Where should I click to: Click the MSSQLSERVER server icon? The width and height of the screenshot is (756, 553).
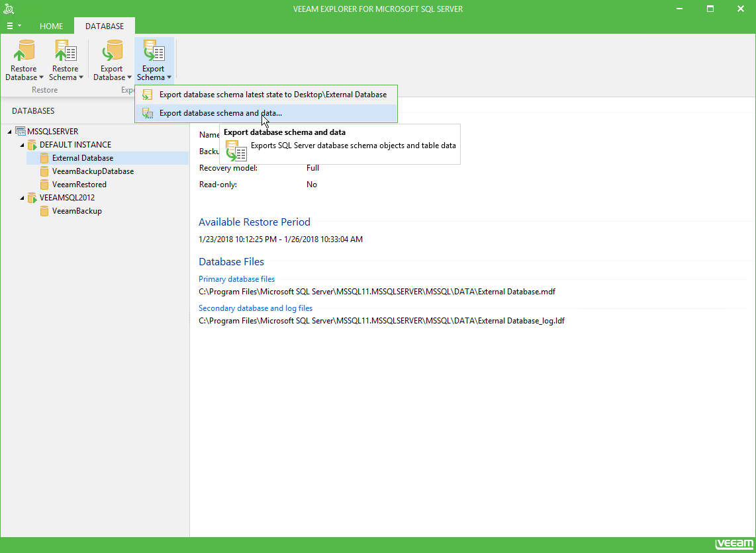pyautogui.click(x=21, y=132)
